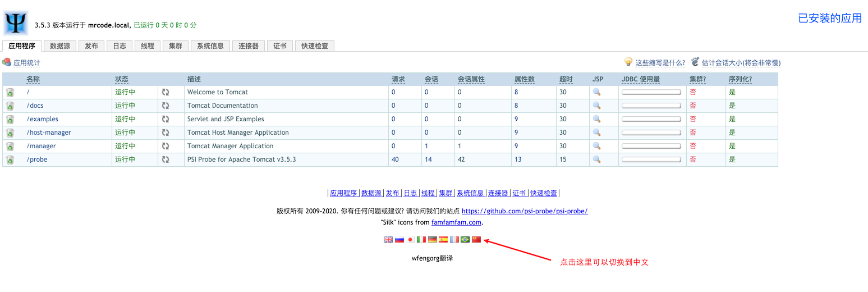This screenshot has height=292, width=868.
Task: Click the 应用统计 link
Action: click(x=26, y=63)
